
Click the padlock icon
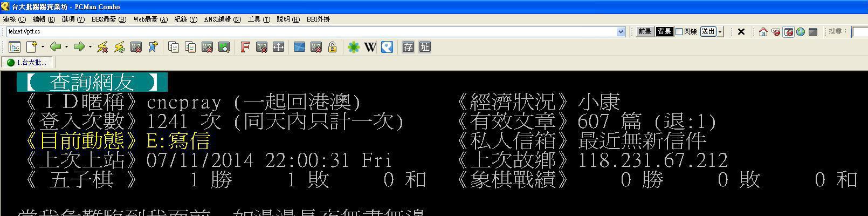point(333,47)
